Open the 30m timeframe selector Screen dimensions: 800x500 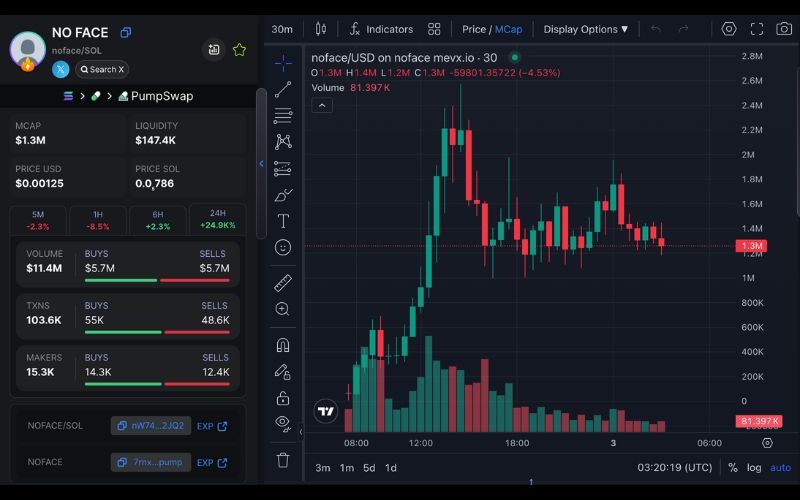tap(282, 29)
